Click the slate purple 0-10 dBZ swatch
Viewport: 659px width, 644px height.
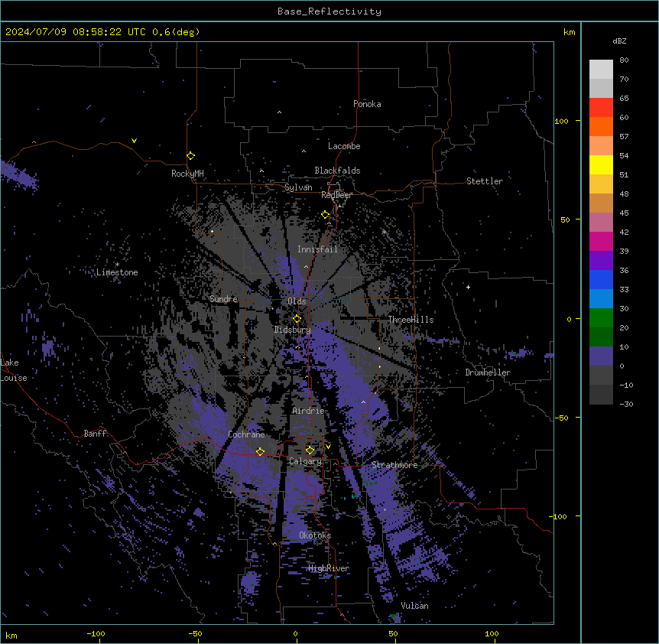601,356
